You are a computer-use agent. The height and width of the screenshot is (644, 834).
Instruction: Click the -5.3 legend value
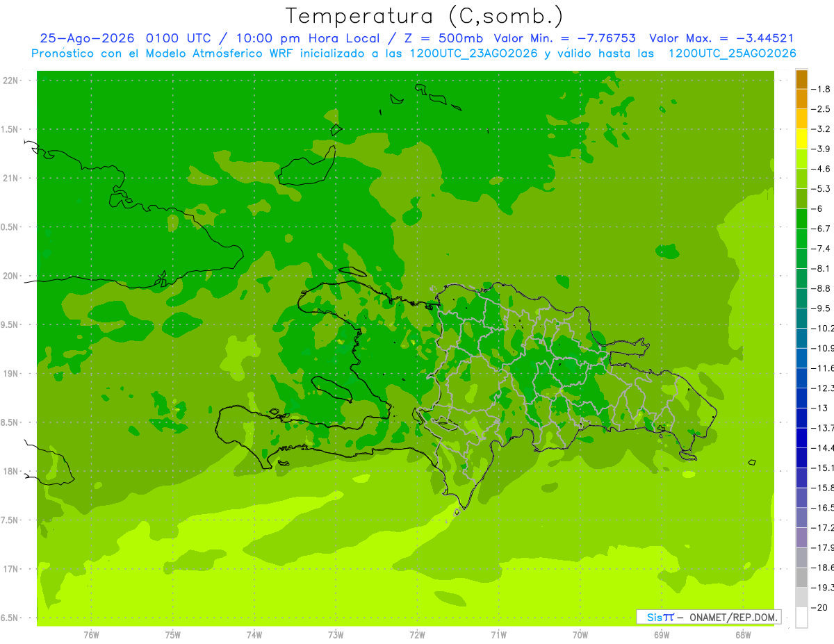(x=821, y=189)
